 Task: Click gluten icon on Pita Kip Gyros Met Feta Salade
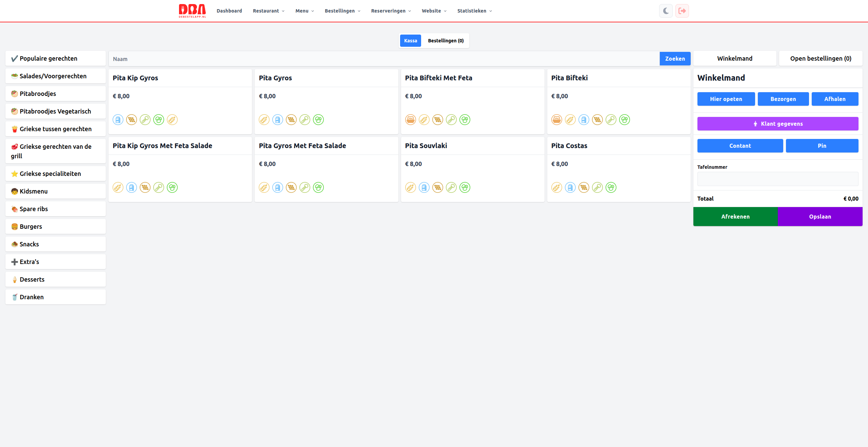click(118, 187)
